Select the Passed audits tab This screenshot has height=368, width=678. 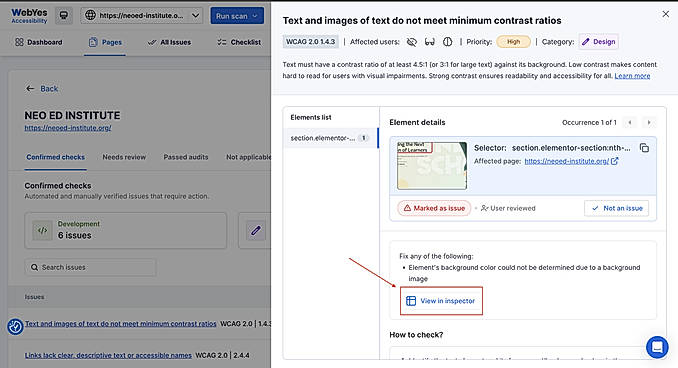[185, 157]
